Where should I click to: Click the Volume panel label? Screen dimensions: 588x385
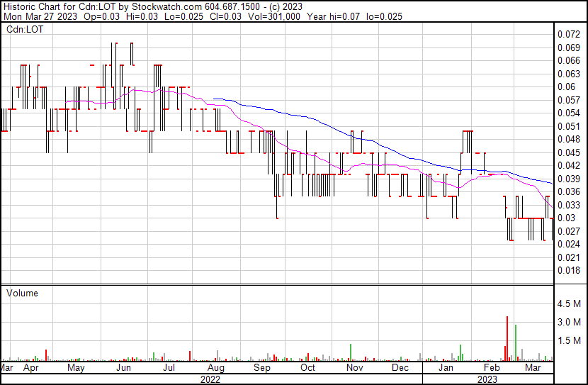pyautogui.click(x=22, y=293)
